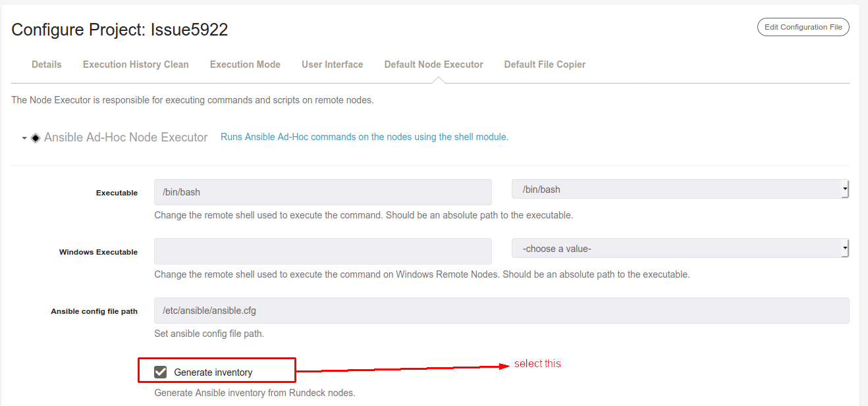Select the Execution Mode tab

pyautogui.click(x=245, y=64)
